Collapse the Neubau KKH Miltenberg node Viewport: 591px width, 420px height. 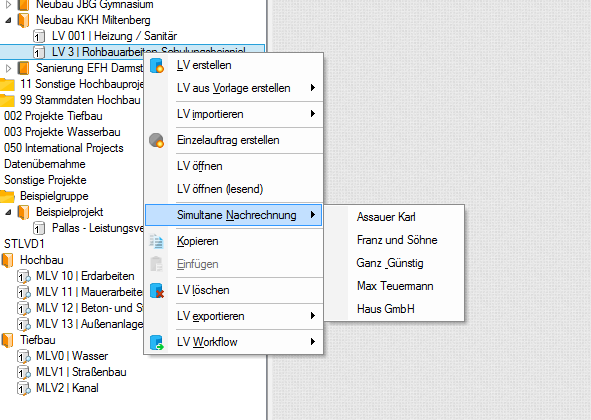pyautogui.click(x=8, y=20)
